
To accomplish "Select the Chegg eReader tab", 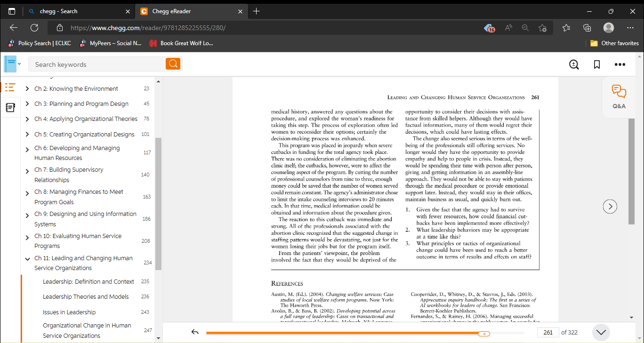I will 191,11.
